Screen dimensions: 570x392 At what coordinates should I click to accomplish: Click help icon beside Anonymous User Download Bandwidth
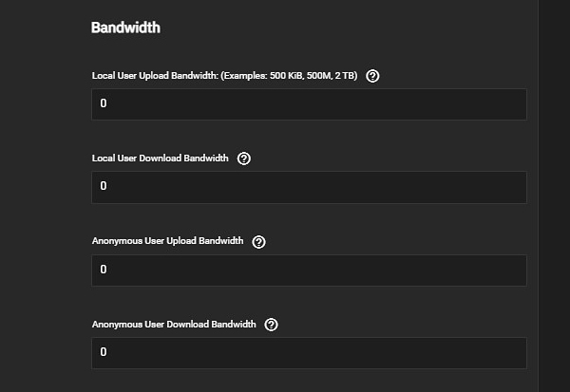click(272, 325)
